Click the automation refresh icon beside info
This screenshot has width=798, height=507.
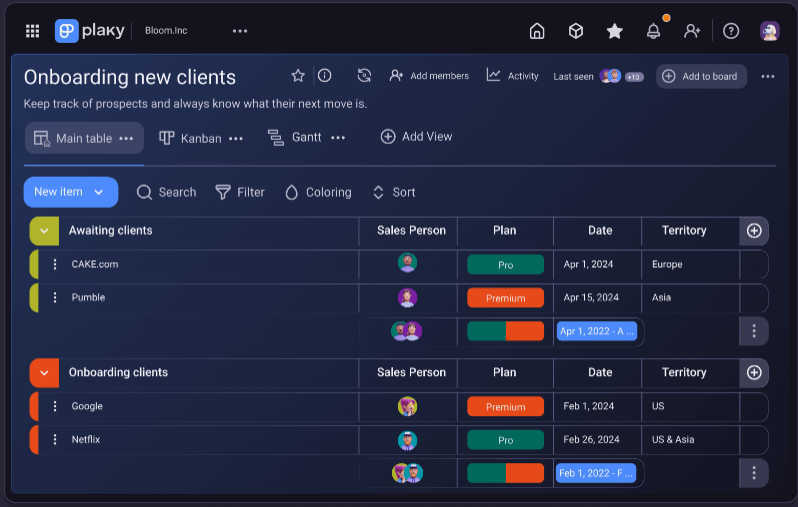pyautogui.click(x=364, y=76)
